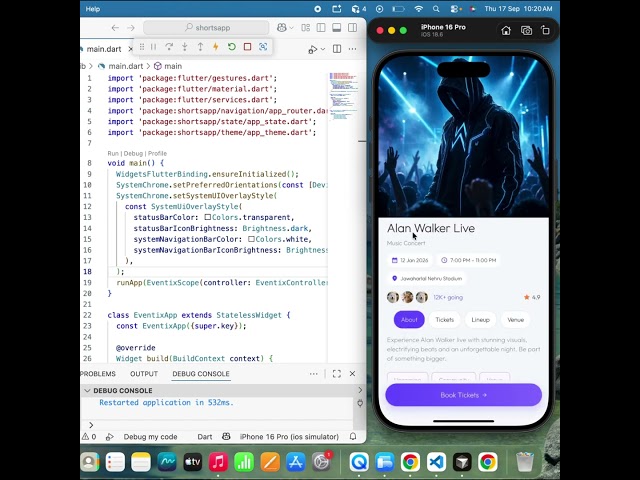Toggle the secondary sidebar visibility

352,28
